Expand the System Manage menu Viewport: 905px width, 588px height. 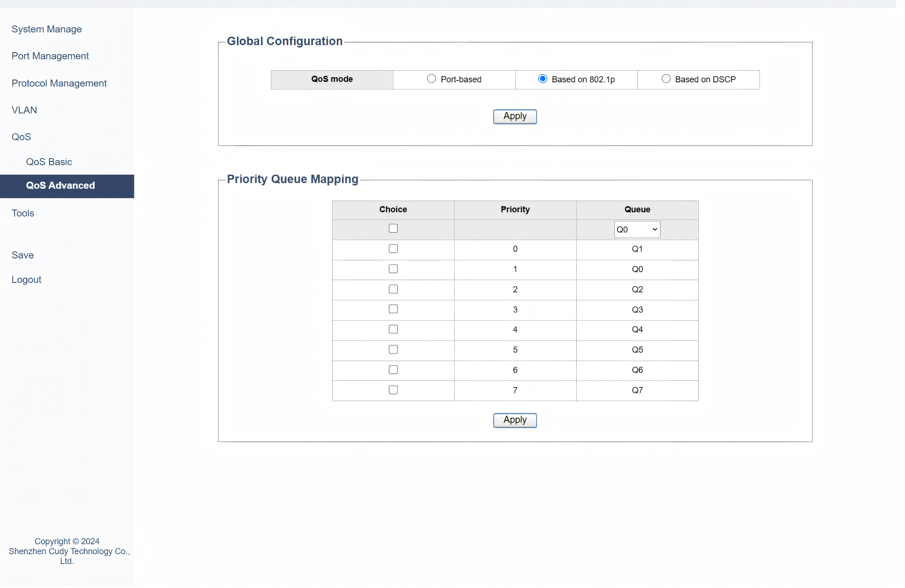47,29
